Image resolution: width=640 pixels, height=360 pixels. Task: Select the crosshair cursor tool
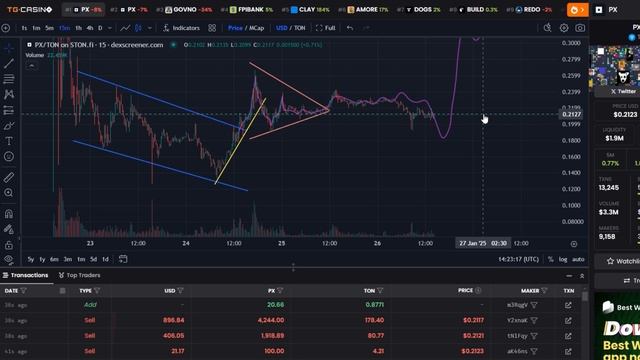(x=9, y=48)
